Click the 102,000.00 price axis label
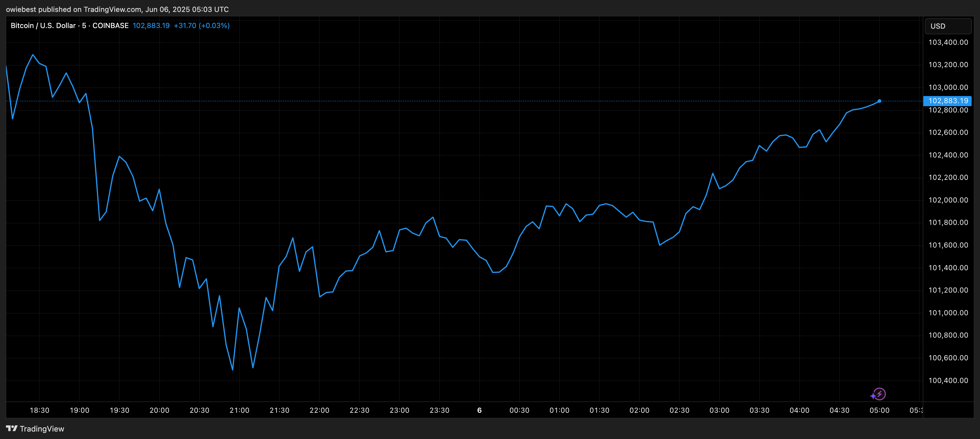980x439 pixels. pyautogui.click(x=948, y=200)
